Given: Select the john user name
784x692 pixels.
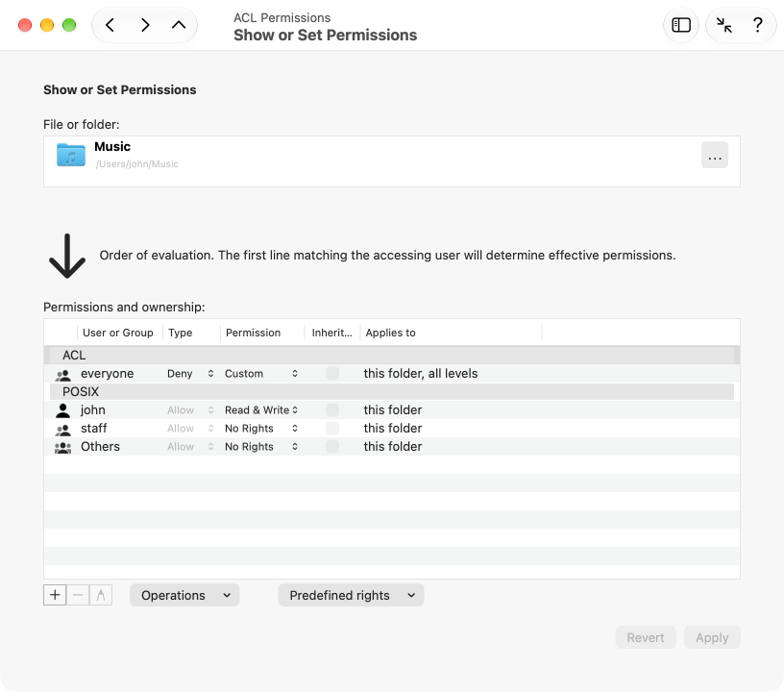Looking at the screenshot, I should [93, 410].
